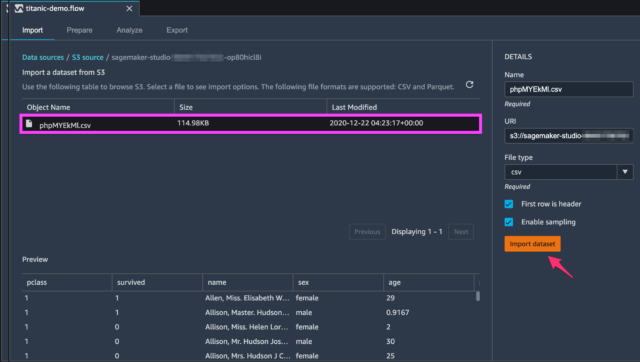This screenshot has height=362, width=640.
Task: Close the titanic-demo.flow tab
Action: 129,9
